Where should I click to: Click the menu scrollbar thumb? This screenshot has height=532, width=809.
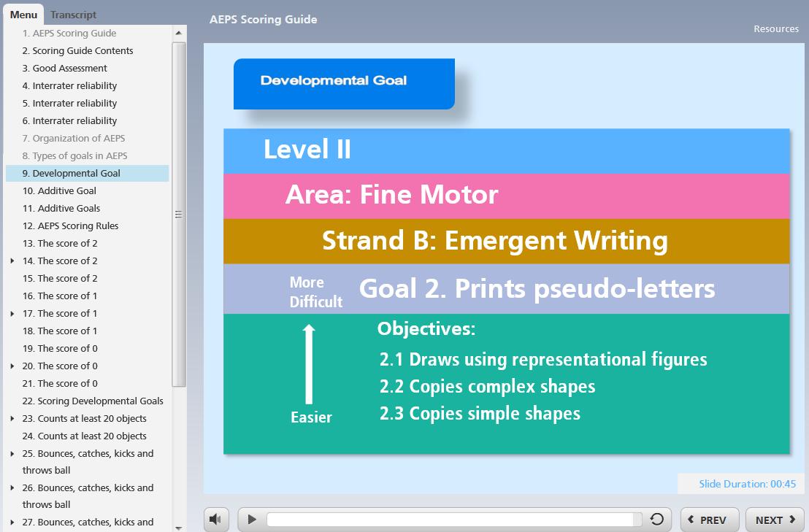coord(178,215)
